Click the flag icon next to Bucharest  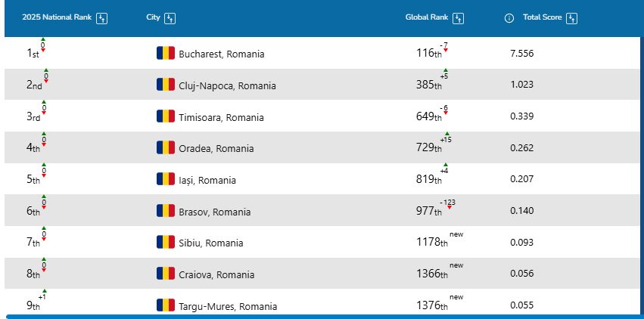(x=166, y=54)
